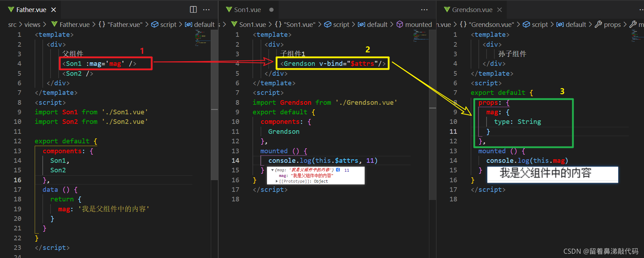This screenshot has height=258, width=644.
Task: Click '<Son1 :mag='mag' />' code line
Action: [x=99, y=64]
